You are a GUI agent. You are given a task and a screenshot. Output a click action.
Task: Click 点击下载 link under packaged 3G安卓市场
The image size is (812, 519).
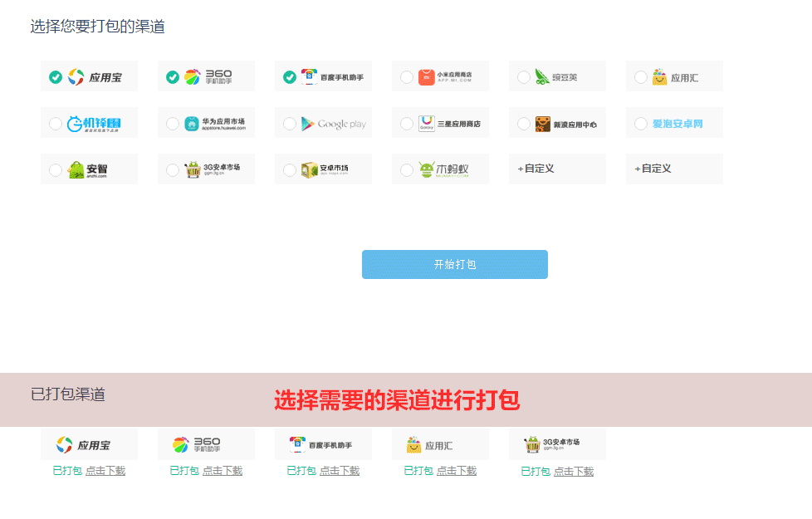(574, 472)
